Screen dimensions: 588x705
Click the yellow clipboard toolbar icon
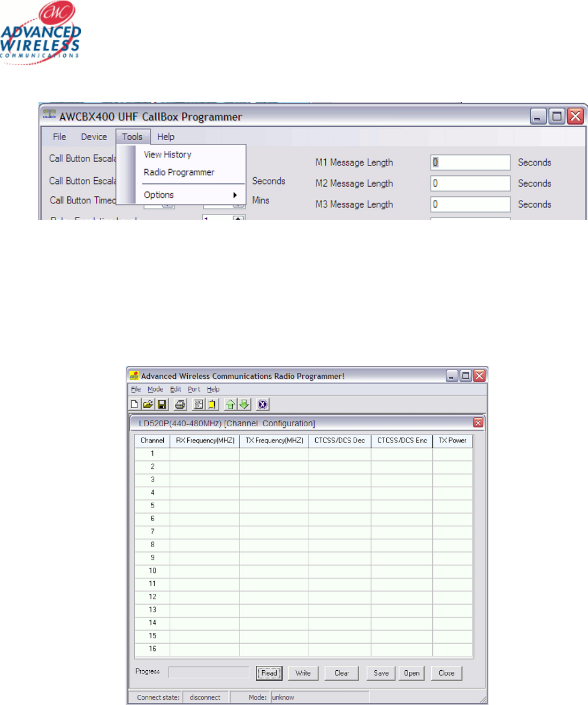[211, 404]
